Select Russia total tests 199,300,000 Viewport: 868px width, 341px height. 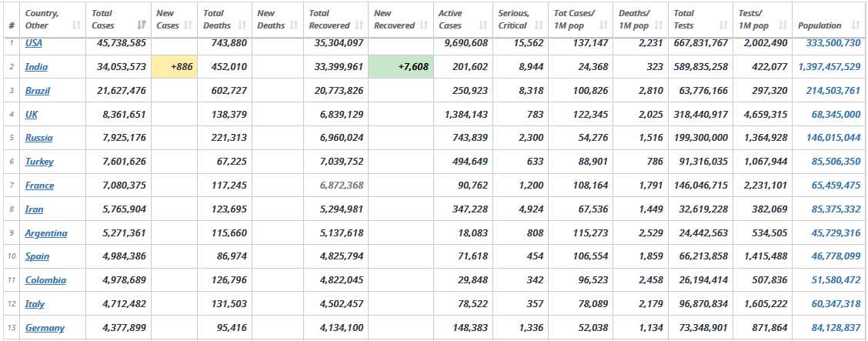coord(701,138)
